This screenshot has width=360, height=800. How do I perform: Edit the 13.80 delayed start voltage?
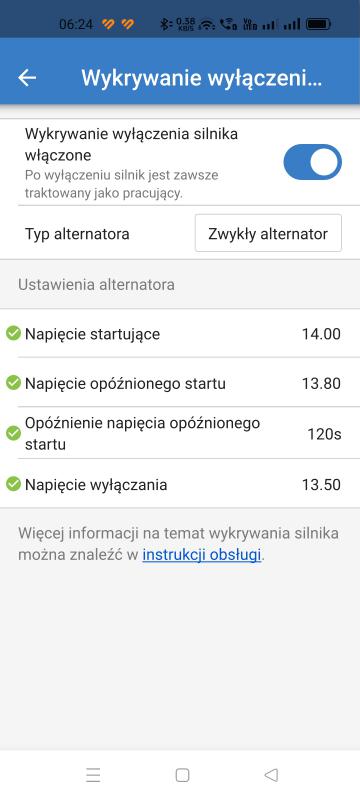[321, 383]
